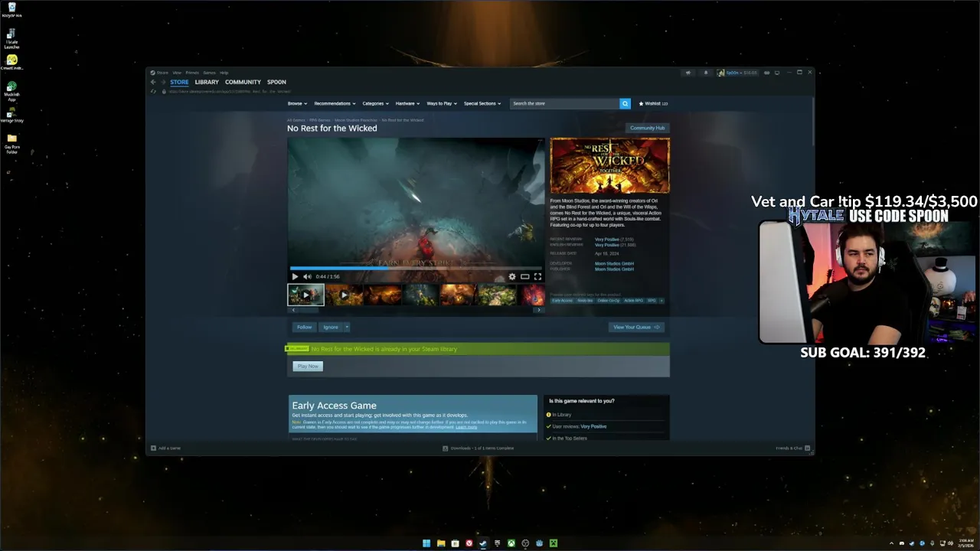Image resolution: width=980 pixels, height=551 pixels.
Task: Open the View menu
Action: coord(177,73)
